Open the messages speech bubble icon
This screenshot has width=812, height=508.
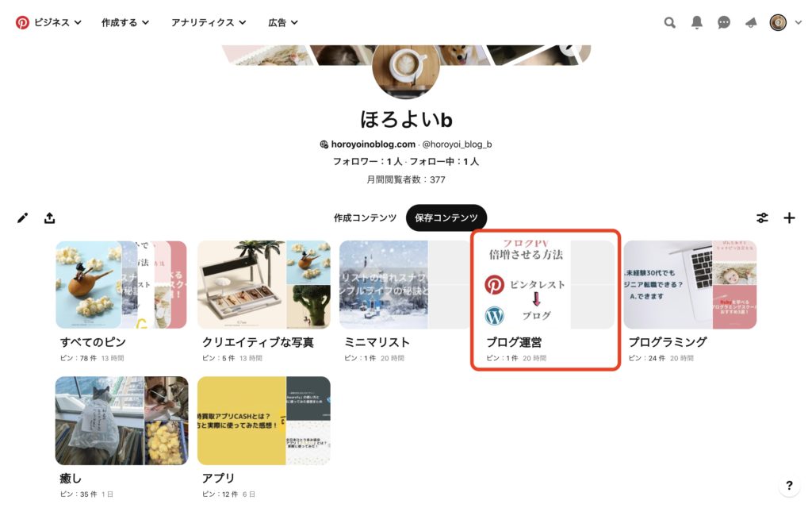tap(724, 22)
